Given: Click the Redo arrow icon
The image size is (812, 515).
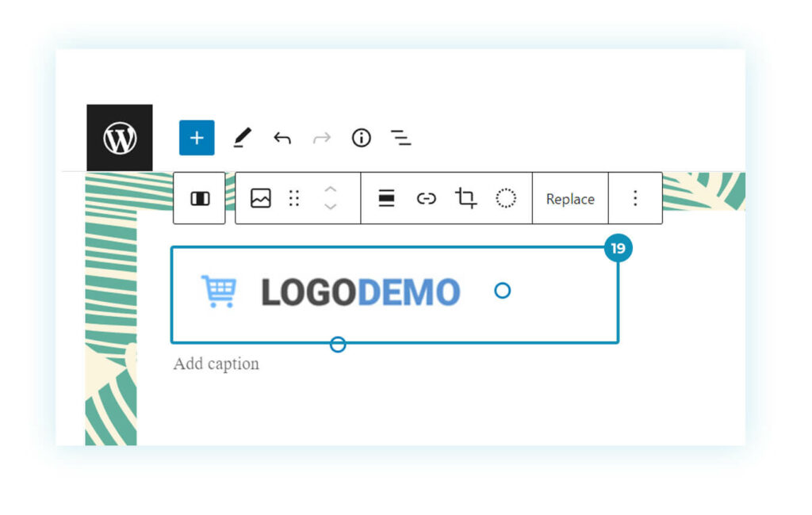Looking at the screenshot, I should coord(322,138).
